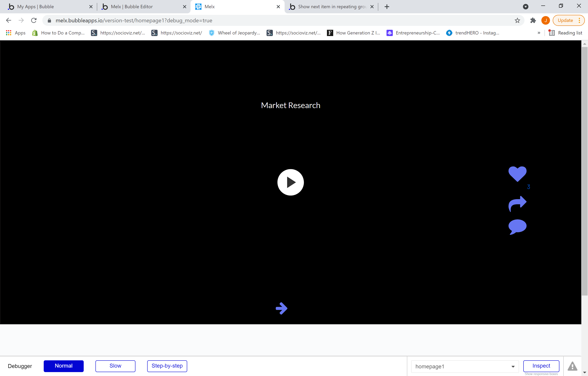This screenshot has width=588, height=376.
Task: Expand hidden bookmarks chevron
Action: (x=539, y=33)
